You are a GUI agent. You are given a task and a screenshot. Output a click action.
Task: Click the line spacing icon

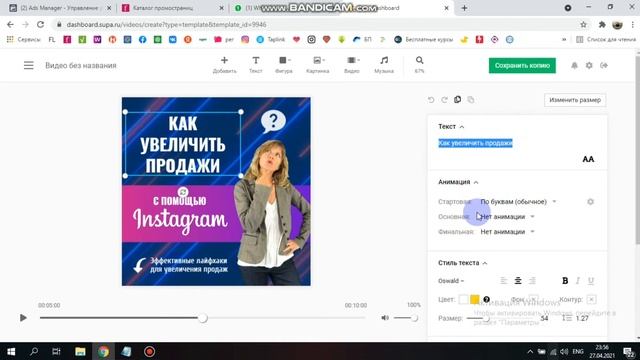(567, 318)
